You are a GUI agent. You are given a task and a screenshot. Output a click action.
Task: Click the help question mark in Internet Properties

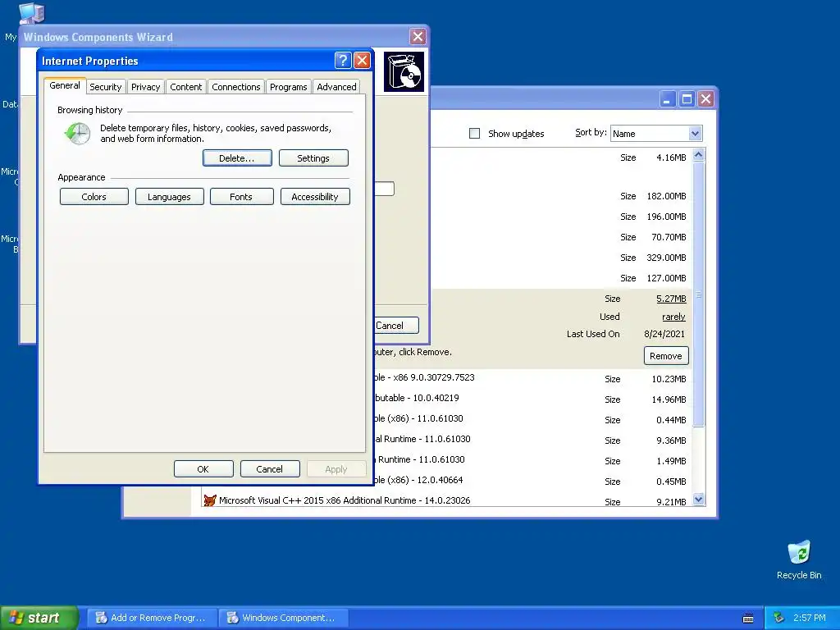click(x=343, y=61)
